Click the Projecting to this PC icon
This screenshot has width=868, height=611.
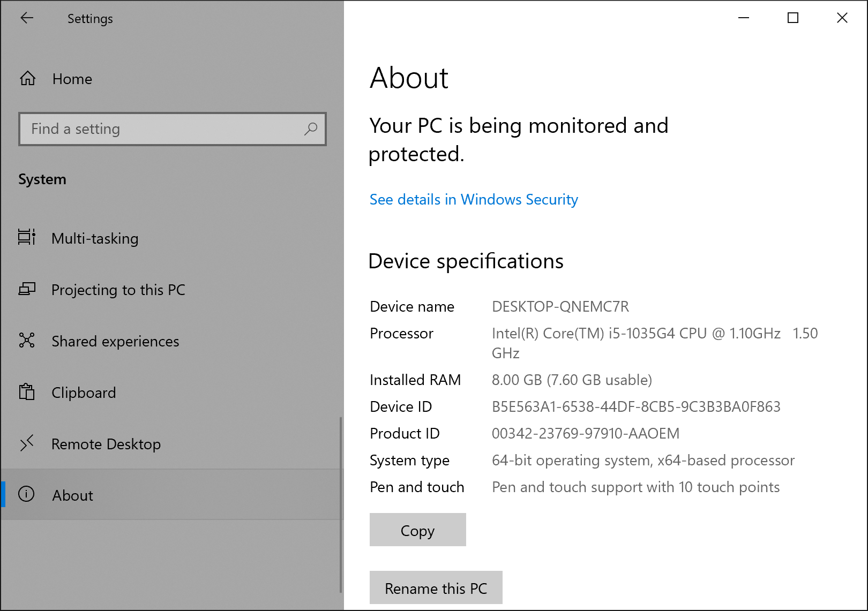27,289
